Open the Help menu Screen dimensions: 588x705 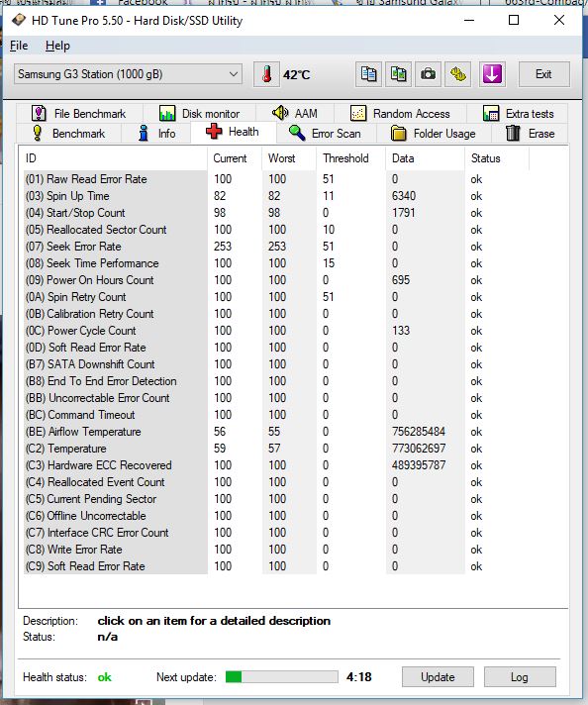(57, 46)
